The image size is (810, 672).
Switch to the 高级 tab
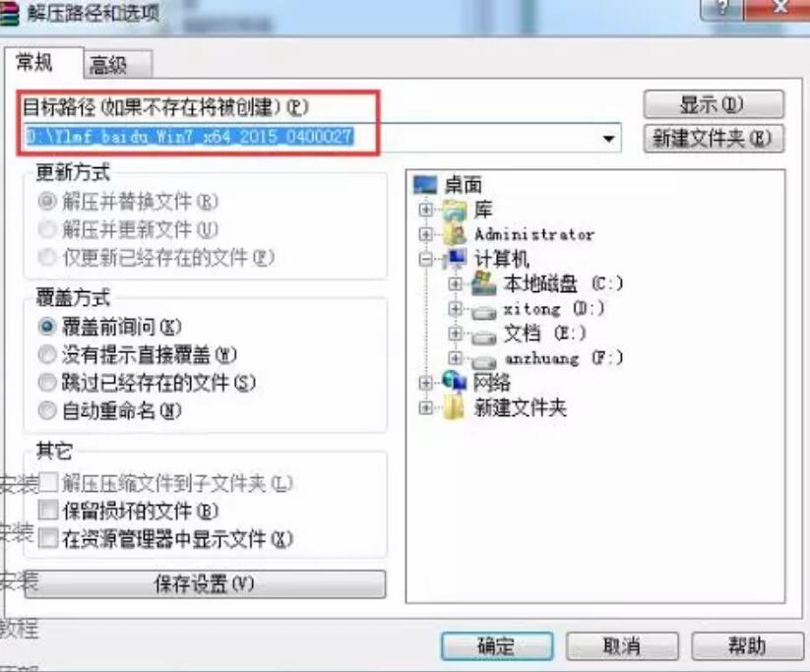click(117, 65)
